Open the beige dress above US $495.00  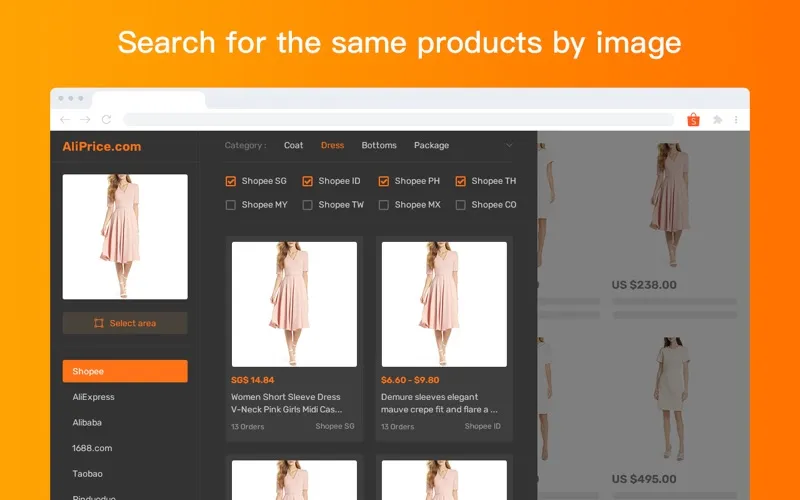pyautogui.click(x=672, y=398)
